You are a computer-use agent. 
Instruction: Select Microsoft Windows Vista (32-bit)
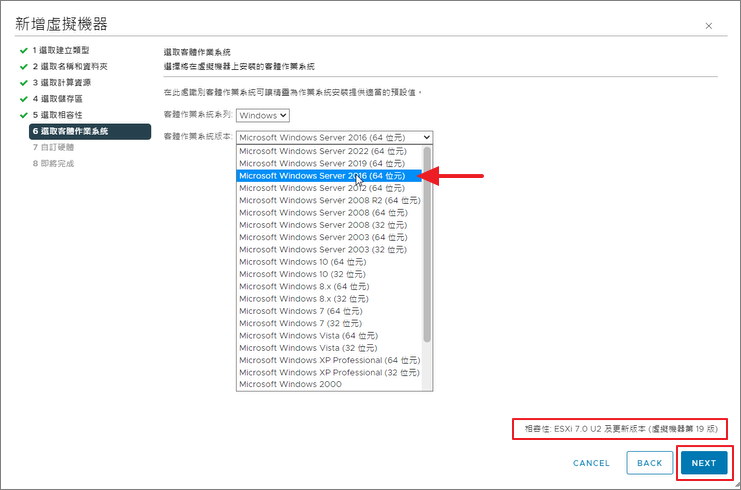(x=329, y=348)
